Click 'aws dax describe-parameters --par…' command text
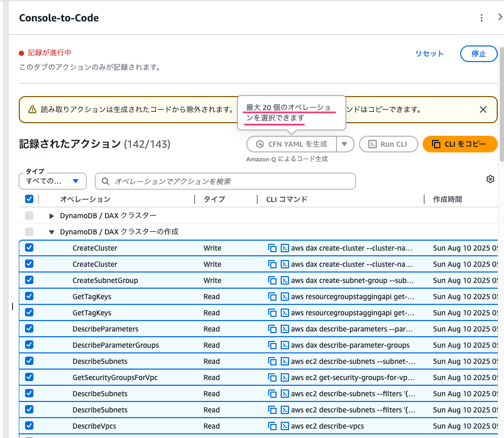The height and width of the screenshot is (438, 504). 352,329
